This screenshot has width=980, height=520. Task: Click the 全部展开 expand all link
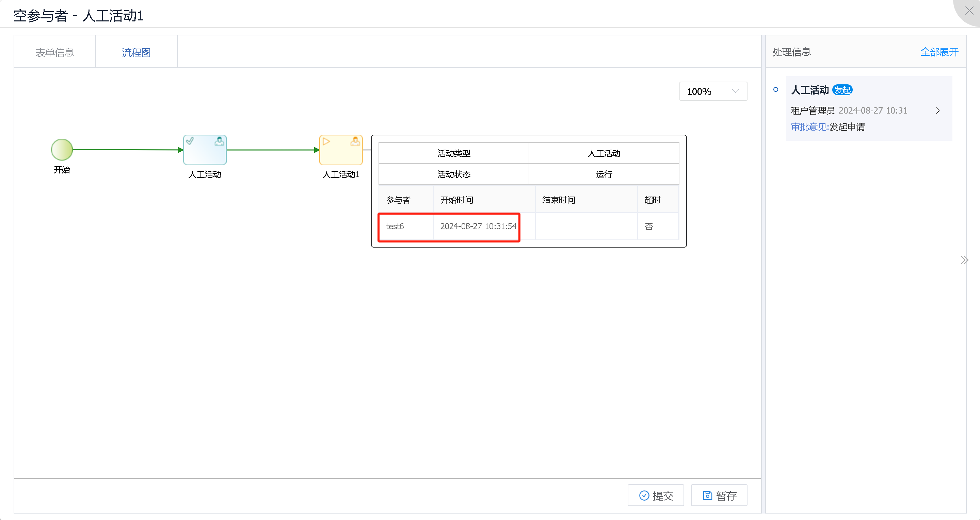click(938, 52)
